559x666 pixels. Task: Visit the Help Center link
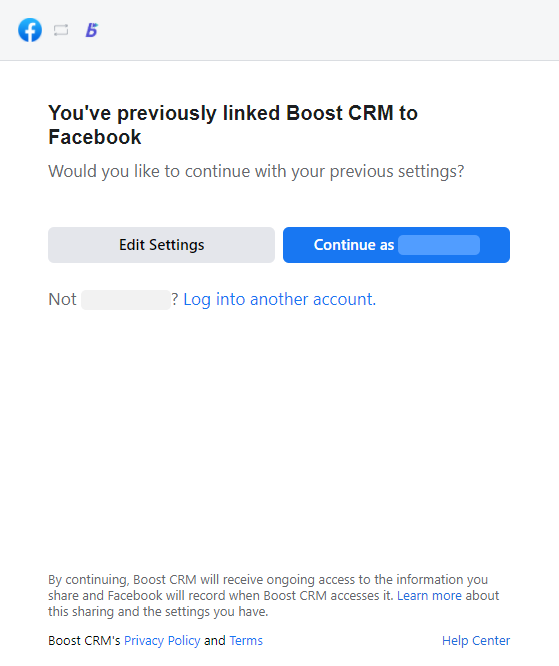(476, 640)
